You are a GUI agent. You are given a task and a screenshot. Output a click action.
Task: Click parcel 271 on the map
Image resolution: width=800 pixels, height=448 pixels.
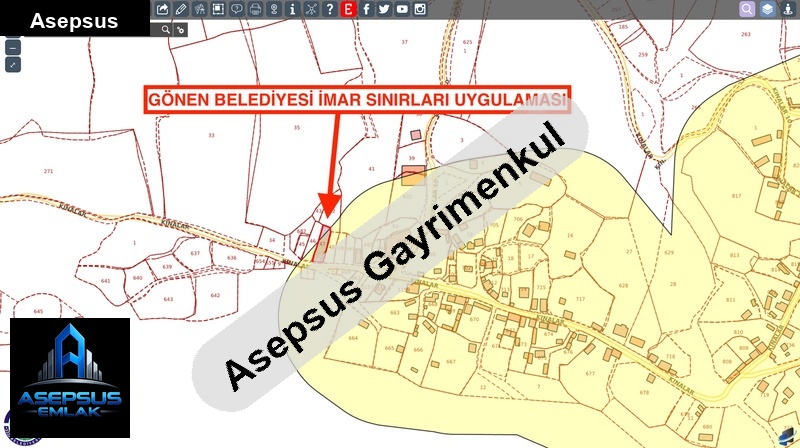[48, 172]
